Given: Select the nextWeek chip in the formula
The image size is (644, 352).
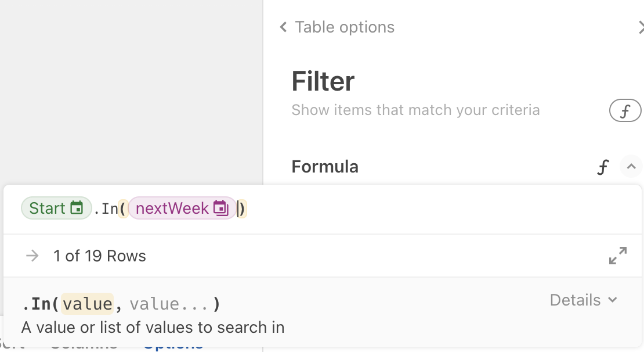Looking at the screenshot, I should [x=182, y=208].
